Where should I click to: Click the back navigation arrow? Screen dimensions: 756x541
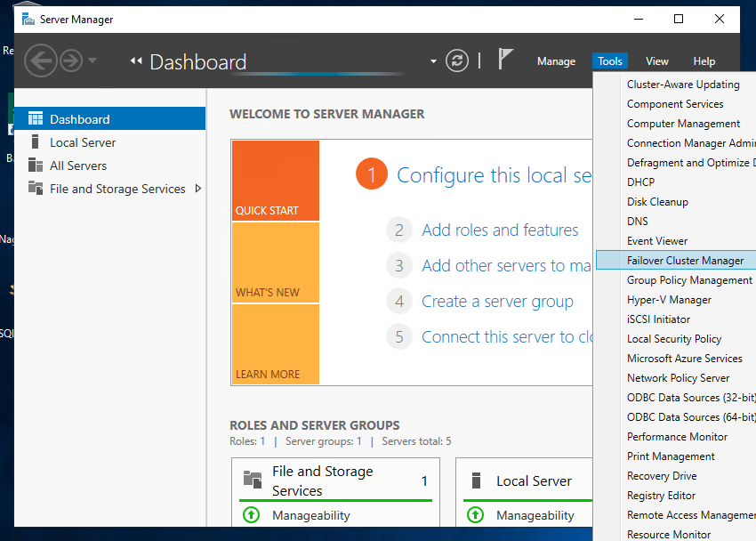click(x=41, y=61)
